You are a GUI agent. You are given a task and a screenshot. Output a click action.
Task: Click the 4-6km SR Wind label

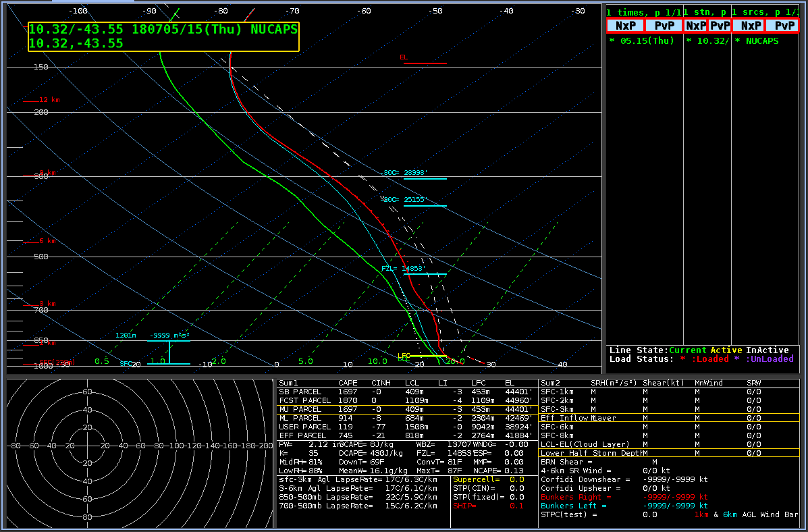(x=576, y=471)
